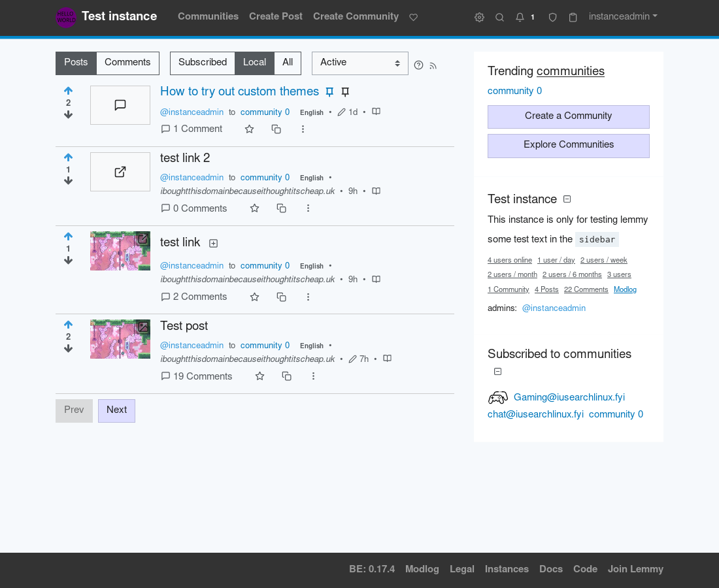Downvote "test link 2"
Viewport: 719px width, 588px height.
[x=68, y=181]
